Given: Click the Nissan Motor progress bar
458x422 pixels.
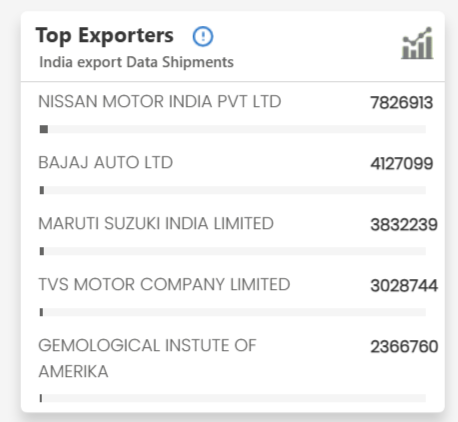Looking at the screenshot, I should point(233,129).
